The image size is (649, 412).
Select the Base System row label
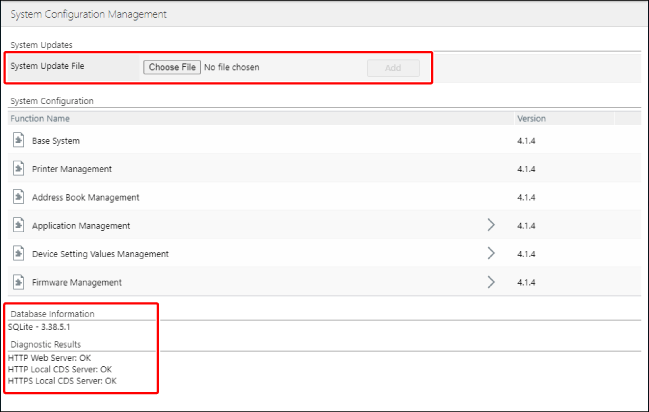click(55, 141)
